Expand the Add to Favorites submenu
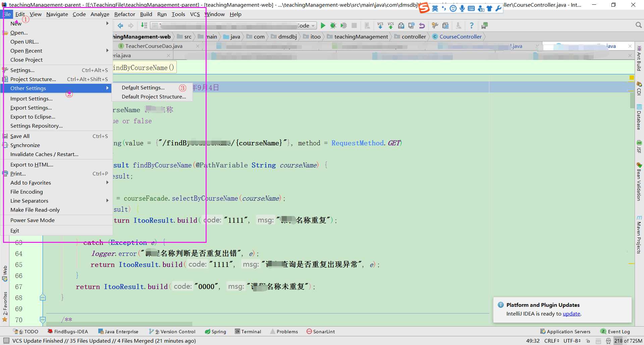644x345 pixels. click(x=107, y=183)
